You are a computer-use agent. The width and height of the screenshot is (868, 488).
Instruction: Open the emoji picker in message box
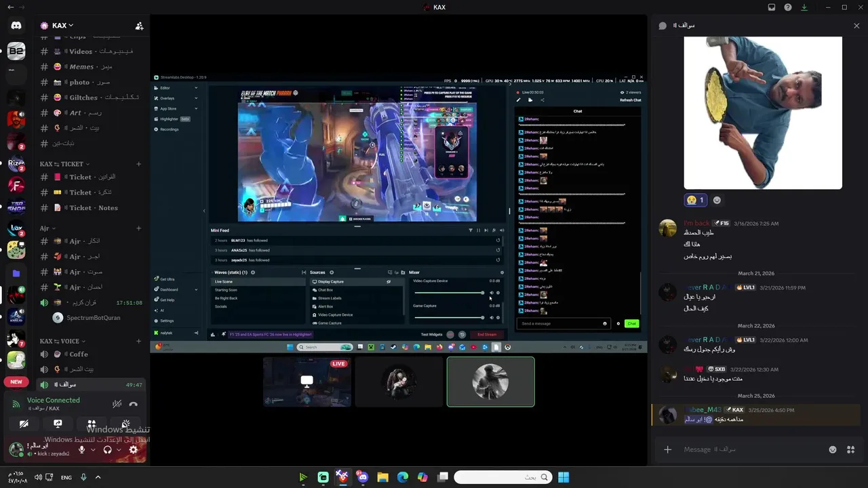(x=833, y=449)
